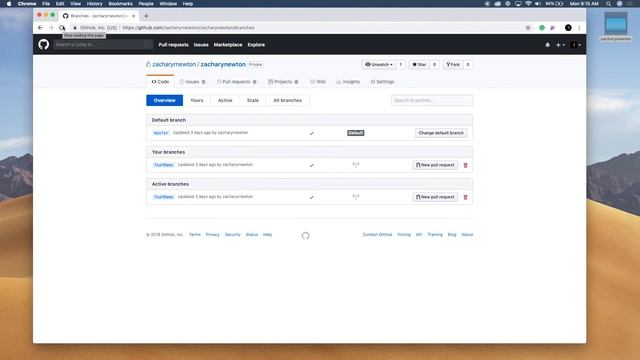Focus the Search branches field

[x=432, y=100]
